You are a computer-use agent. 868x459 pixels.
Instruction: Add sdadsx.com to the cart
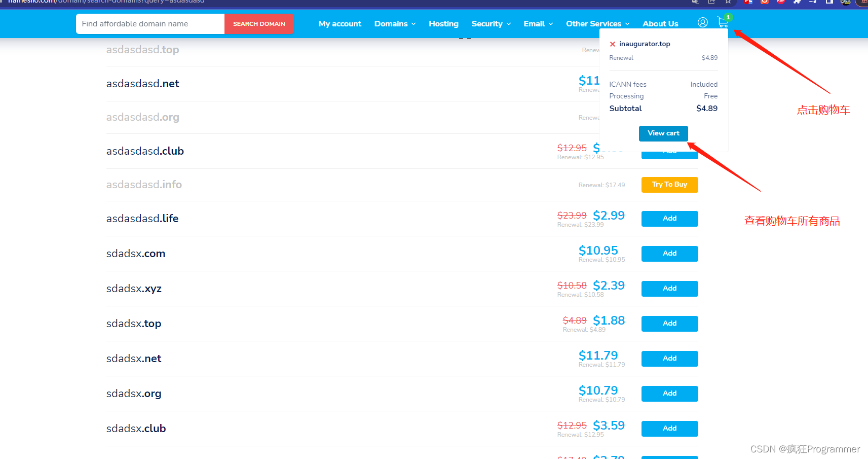pyautogui.click(x=669, y=254)
